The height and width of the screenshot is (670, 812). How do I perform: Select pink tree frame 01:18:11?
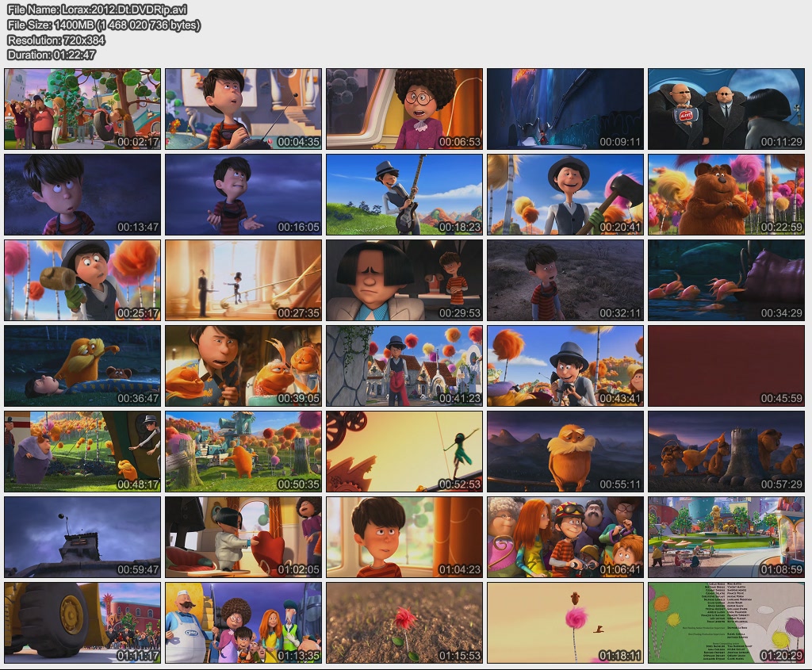point(565,623)
